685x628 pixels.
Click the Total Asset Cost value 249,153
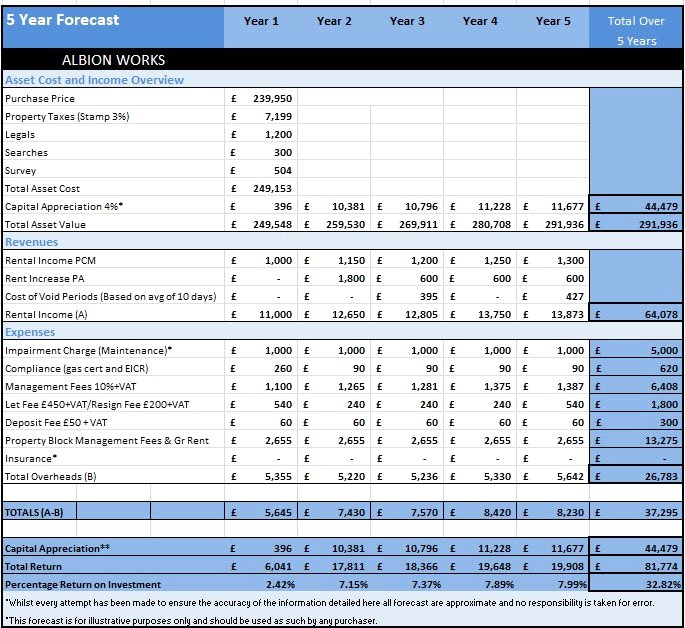(x=272, y=189)
